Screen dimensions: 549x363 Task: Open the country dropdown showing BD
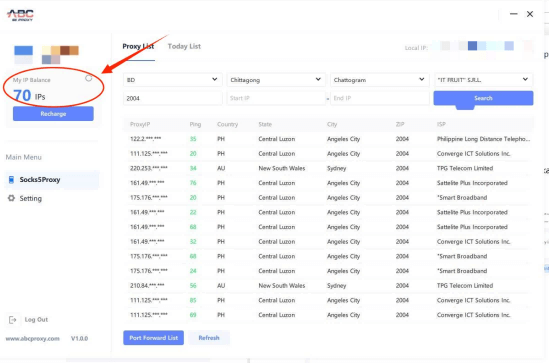pos(173,80)
